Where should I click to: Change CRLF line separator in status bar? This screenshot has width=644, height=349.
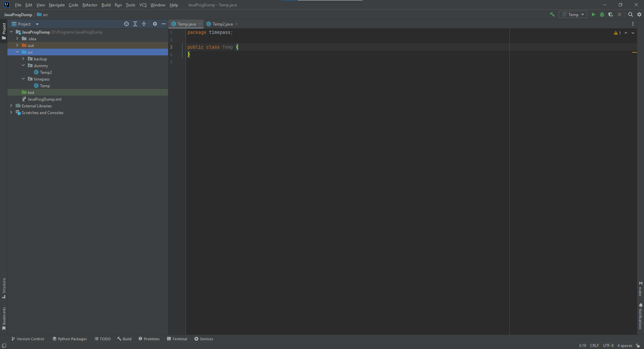point(594,346)
